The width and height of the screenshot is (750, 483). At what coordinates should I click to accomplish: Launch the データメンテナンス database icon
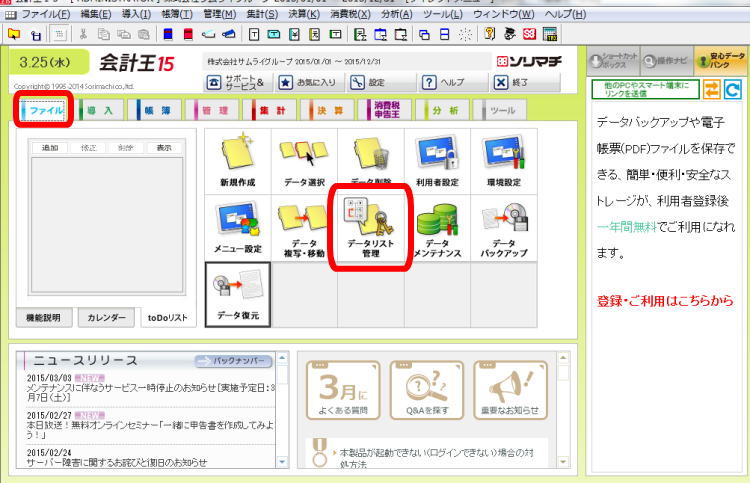pyautogui.click(x=437, y=227)
